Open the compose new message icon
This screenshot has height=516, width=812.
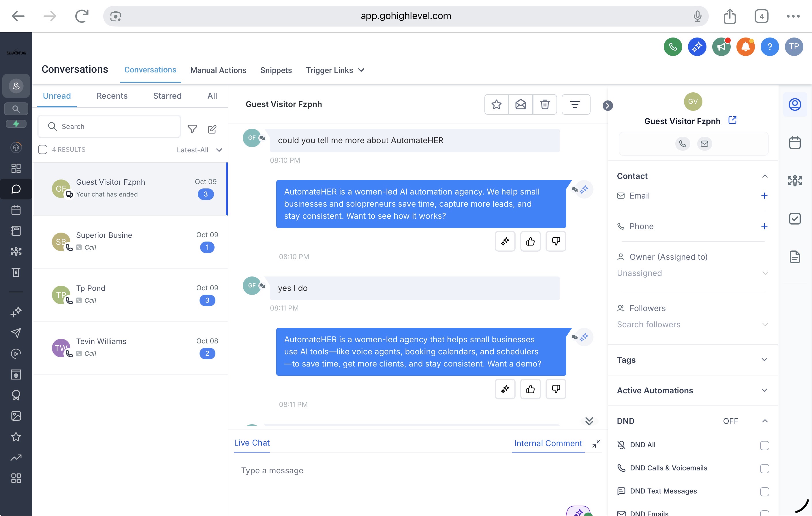tap(212, 129)
